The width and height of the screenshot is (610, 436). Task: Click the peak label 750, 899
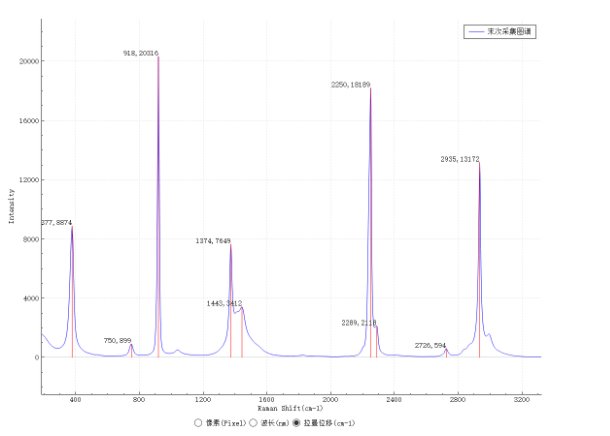pyautogui.click(x=117, y=340)
